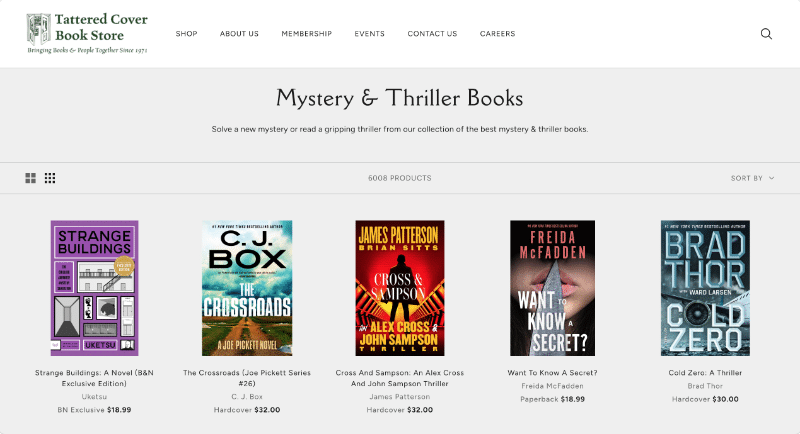Image resolution: width=800 pixels, height=434 pixels.
Task: Expand the Sort By dropdown
Action: pyautogui.click(x=753, y=178)
